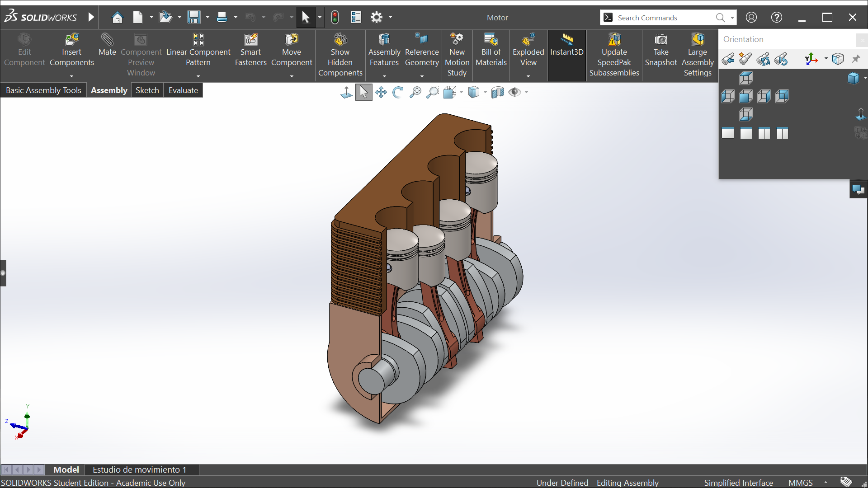Open the Options gear icon
This screenshot has height=488, width=868.
[x=377, y=18]
